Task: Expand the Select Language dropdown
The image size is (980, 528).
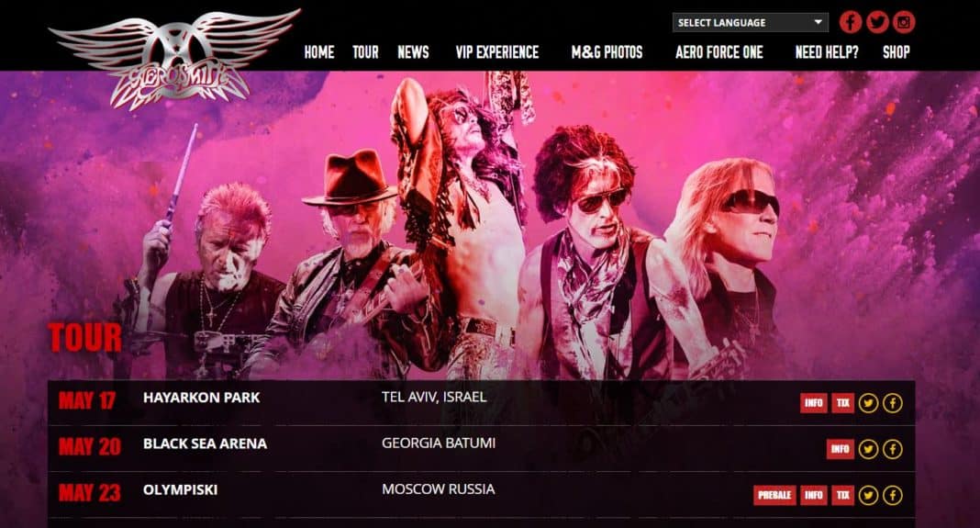Action: [750, 23]
